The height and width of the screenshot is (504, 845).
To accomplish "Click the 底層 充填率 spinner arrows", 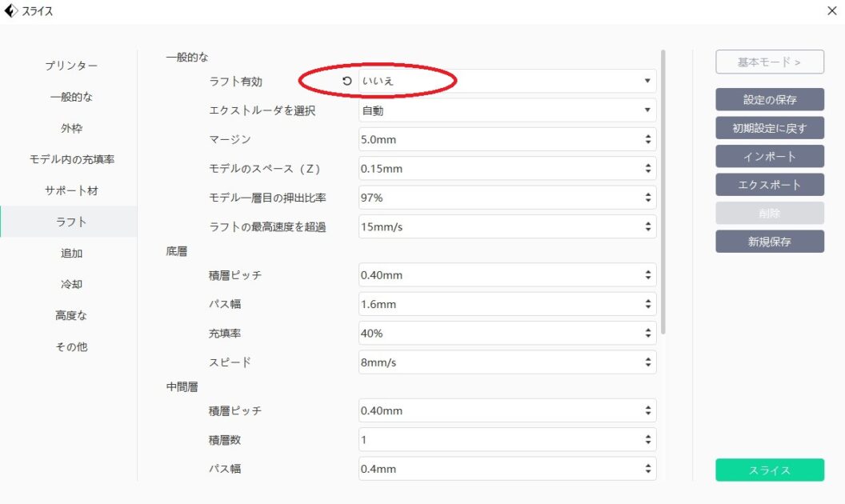I will (x=648, y=333).
